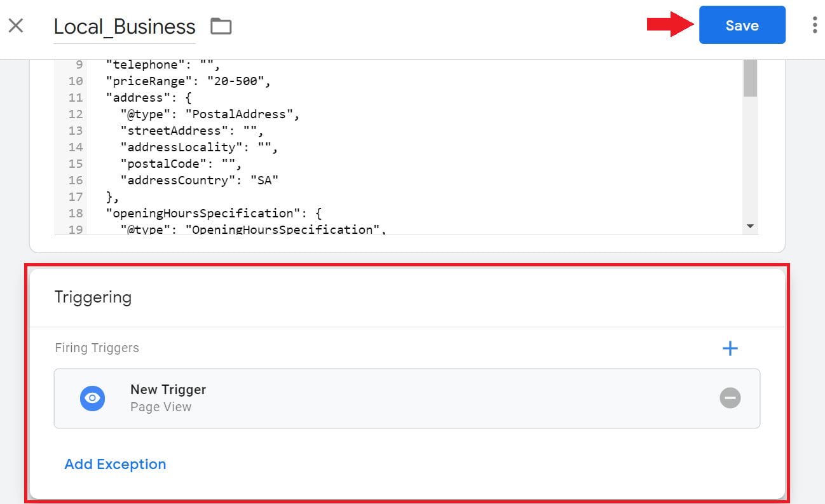Screen dimensions: 825x504
Task: Click the folder icon beside Local_Business
Action: 221,26
